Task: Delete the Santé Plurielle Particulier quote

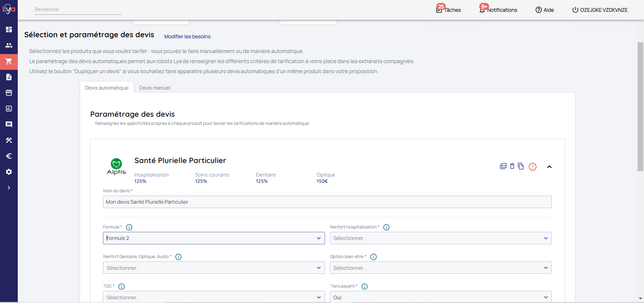Action: (x=512, y=166)
